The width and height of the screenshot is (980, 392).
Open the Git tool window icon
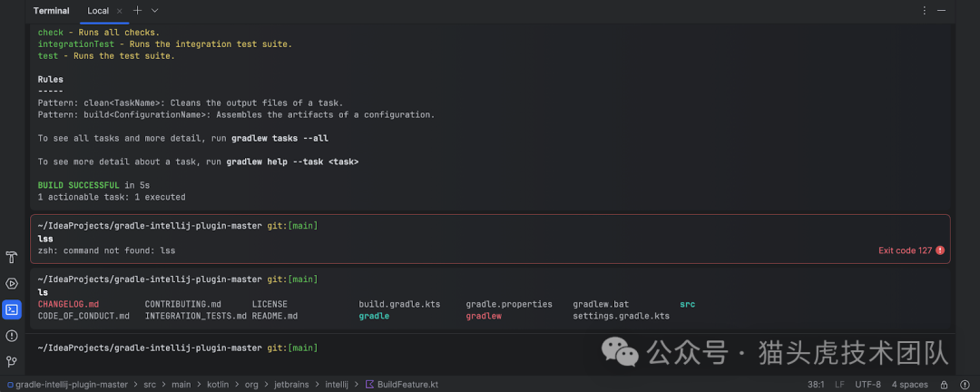click(x=12, y=361)
